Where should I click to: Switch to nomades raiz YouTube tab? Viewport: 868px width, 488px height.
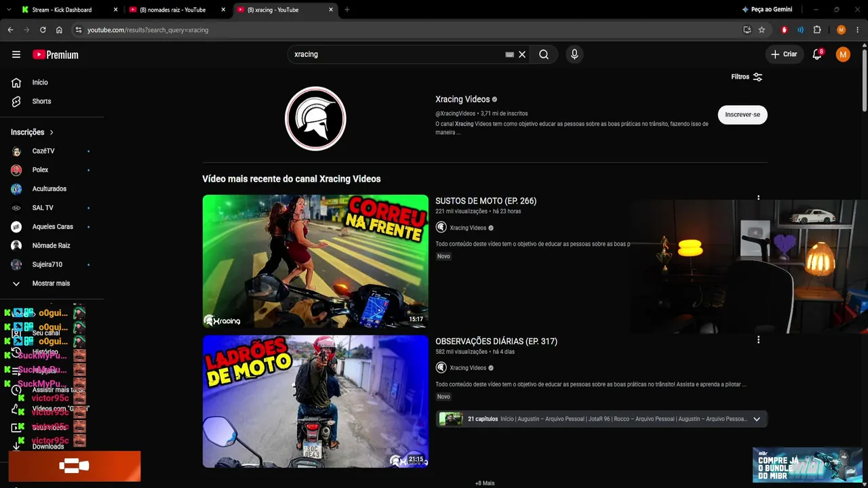pos(178,9)
